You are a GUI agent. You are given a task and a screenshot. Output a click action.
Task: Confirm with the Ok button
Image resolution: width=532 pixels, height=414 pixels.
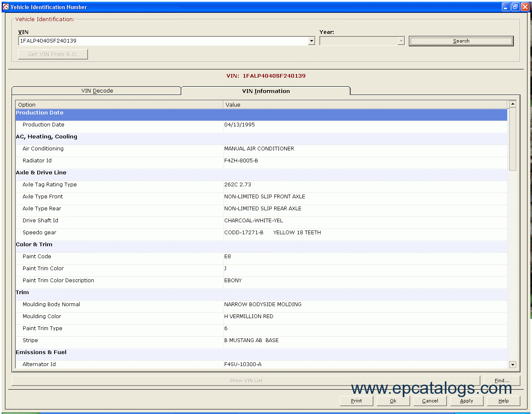393,401
